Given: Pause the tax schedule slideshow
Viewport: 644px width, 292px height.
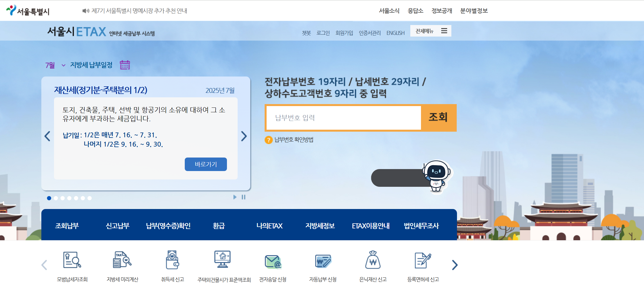Looking at the screenshot, I should pos(244,197).
